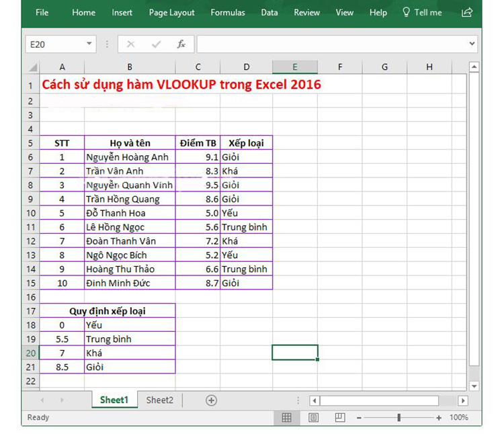This screenshot has width=504, height=434.
Task: Click the 'Quy định xếp loại' merged cell
Action: click(x=108, y=311)
